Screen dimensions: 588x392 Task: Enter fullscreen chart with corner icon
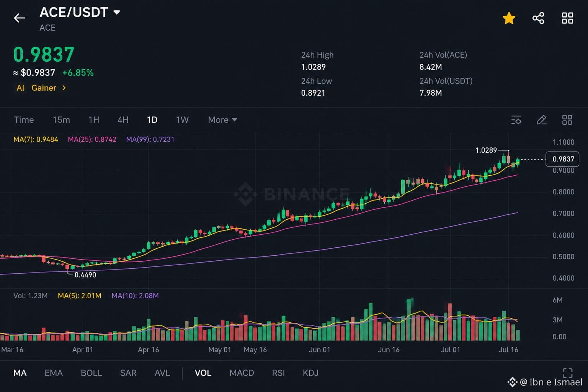click(567, 372)
